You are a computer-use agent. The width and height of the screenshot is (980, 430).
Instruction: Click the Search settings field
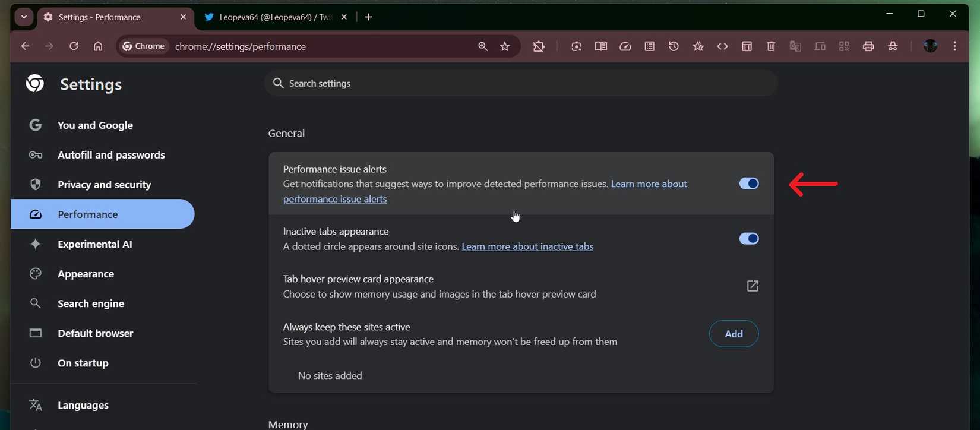520,83
